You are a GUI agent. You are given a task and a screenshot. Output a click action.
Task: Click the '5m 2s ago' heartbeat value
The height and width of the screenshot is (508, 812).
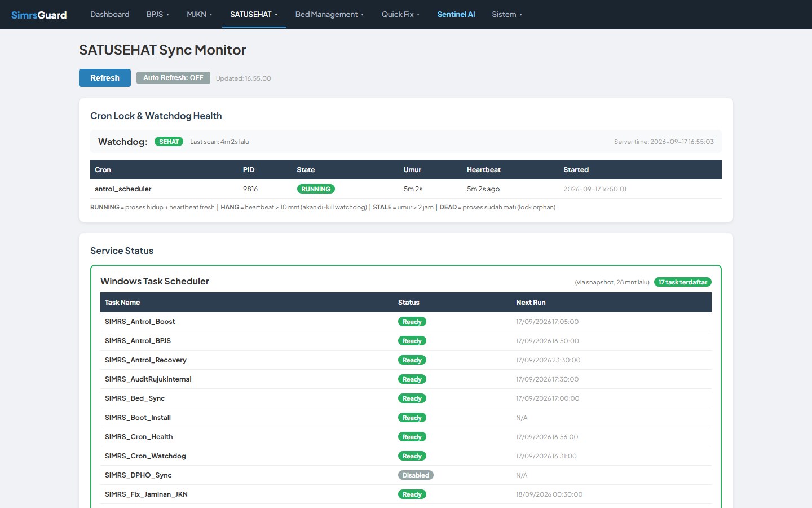click(x=483, y=189)
